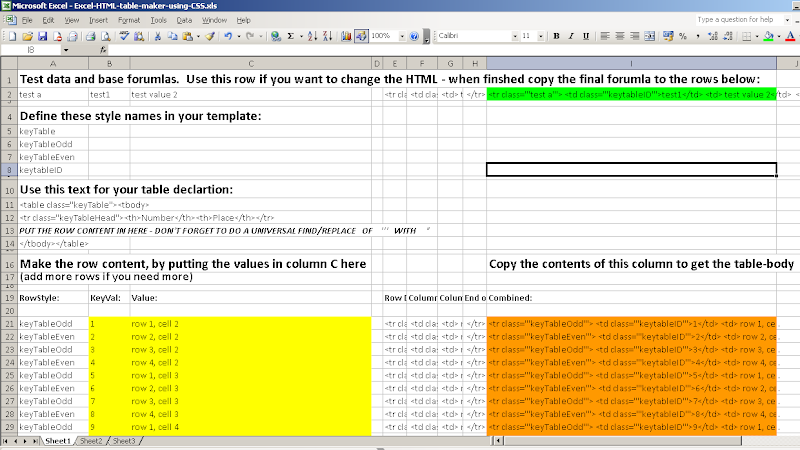The width and height of the screenshot is (800, 450).
Task: Open the Paste options dropdown arrow
Action: [198, 36]
